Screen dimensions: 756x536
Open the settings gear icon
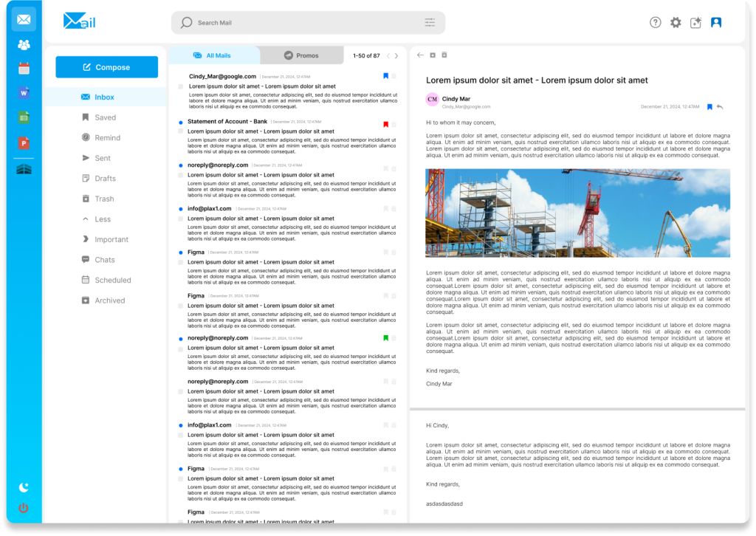tap(676, 23)
